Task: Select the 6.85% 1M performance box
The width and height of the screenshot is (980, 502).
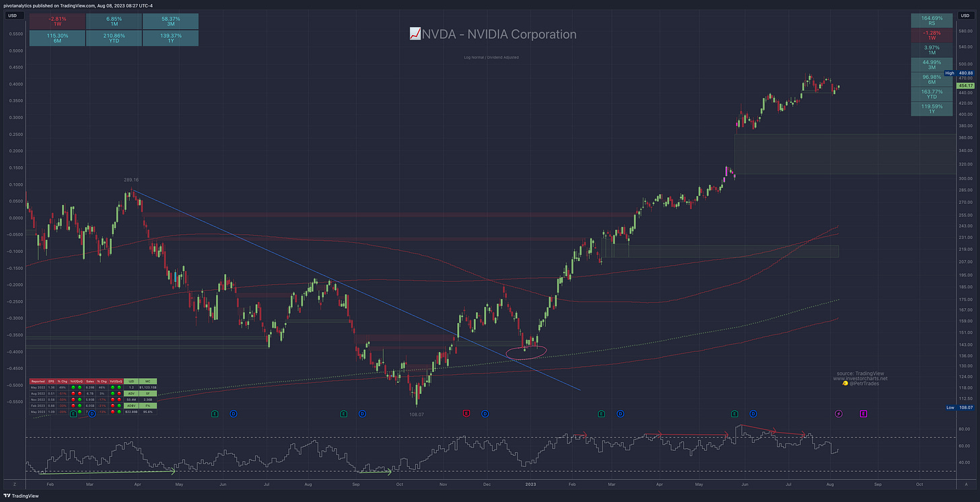Action: pos(113,21)
